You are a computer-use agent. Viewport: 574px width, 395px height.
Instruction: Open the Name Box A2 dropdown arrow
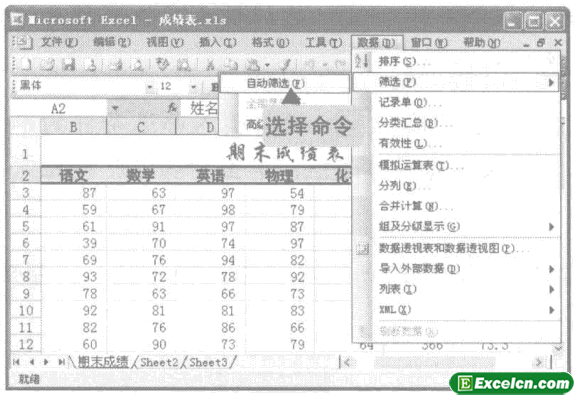pos(115,108)
